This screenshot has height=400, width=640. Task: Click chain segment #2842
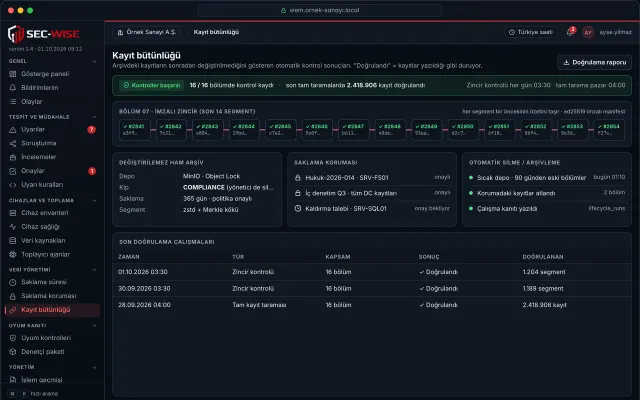point(171,130)
